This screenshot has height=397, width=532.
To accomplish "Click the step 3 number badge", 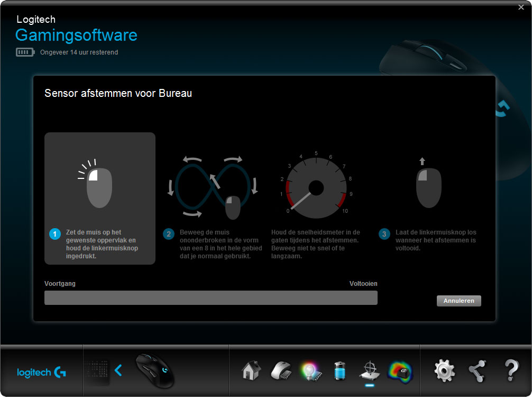I will (384, 234).
